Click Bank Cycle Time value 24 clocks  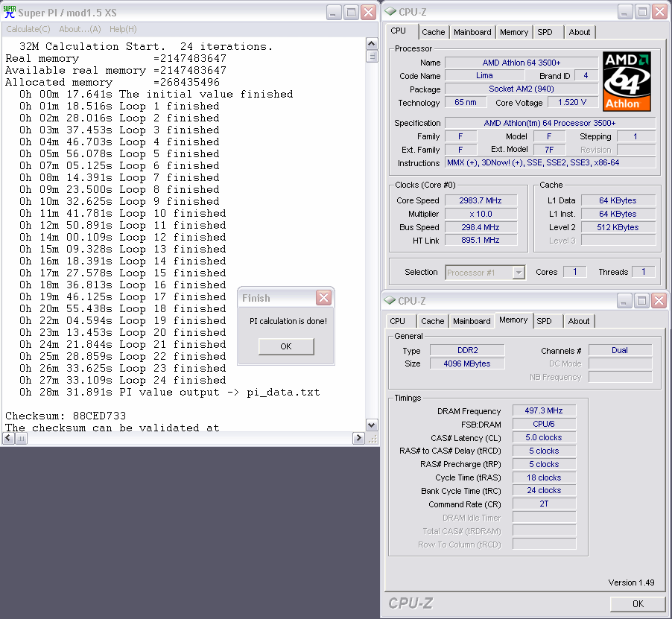tap(544, 490)
